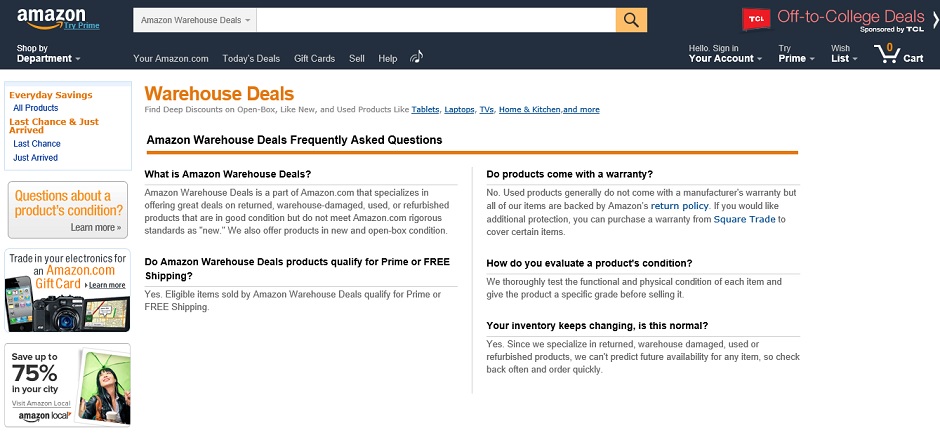Open the Amazon Warehouse Deals search category dropdown
The image size is (940, 435).
click(x=196, y=20)
